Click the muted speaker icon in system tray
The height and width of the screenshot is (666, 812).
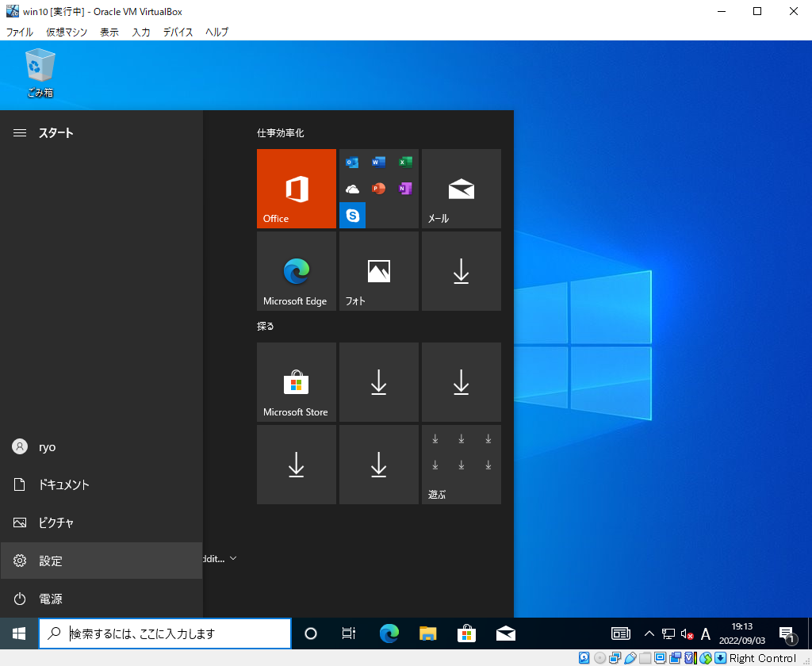(687, 634)
